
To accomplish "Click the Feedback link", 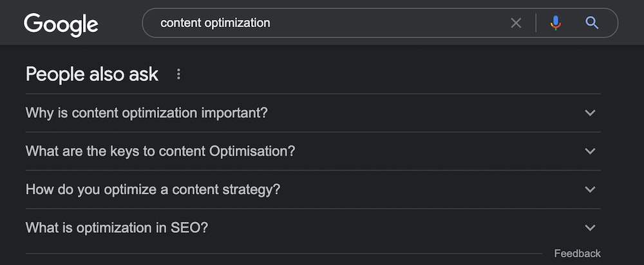I will coord(577,253).
